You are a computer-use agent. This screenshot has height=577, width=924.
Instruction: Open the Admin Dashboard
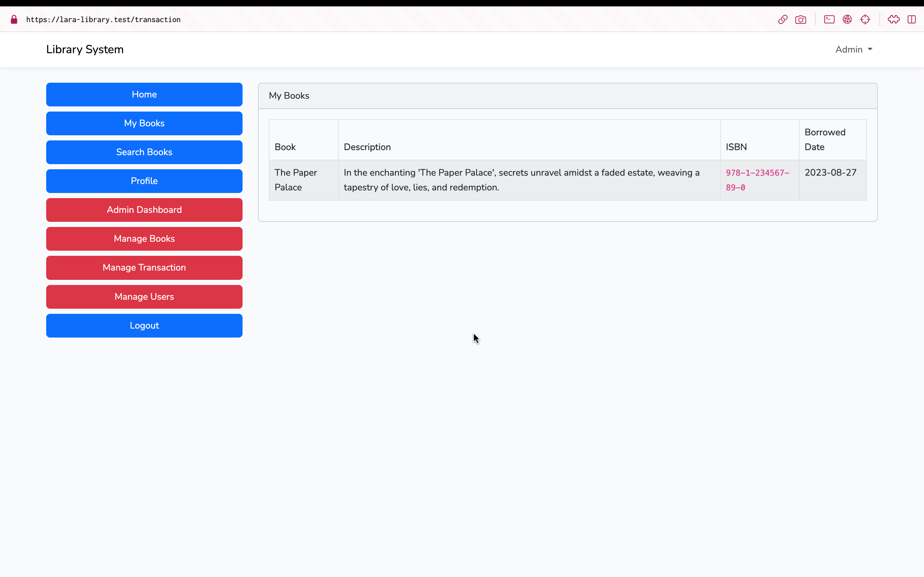pyautogui.click(x=144, y=210)
